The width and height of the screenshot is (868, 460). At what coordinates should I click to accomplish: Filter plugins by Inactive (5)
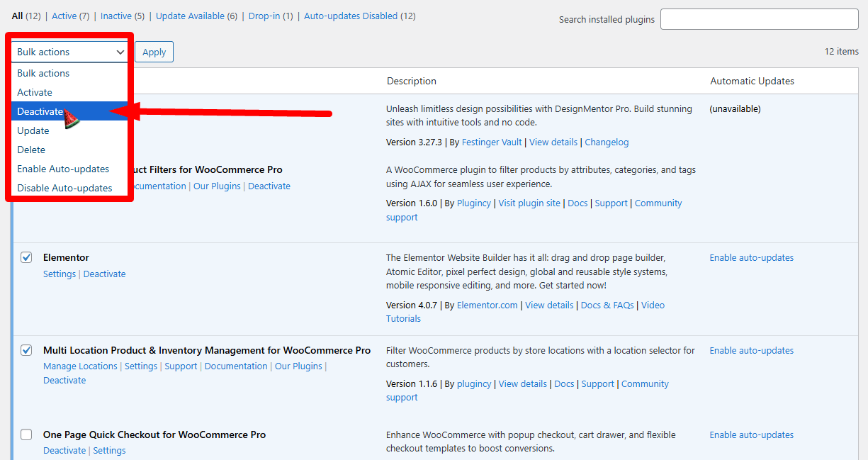coord(122,16)
